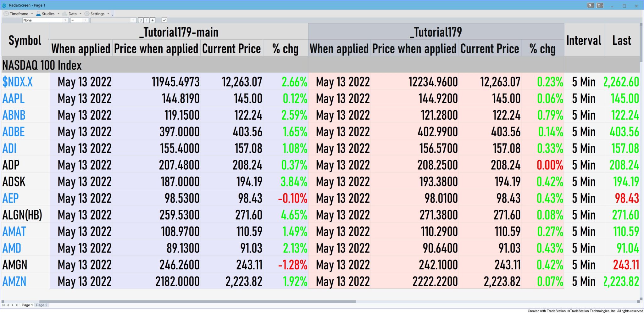
Task: Switch to the Page 2 tab
Action: click(42, 305)
